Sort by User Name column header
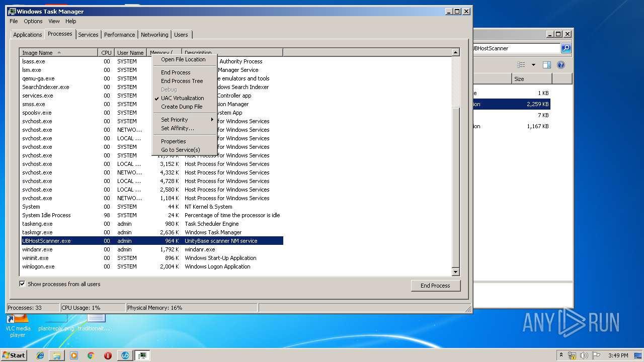 (x=130, y=53)
